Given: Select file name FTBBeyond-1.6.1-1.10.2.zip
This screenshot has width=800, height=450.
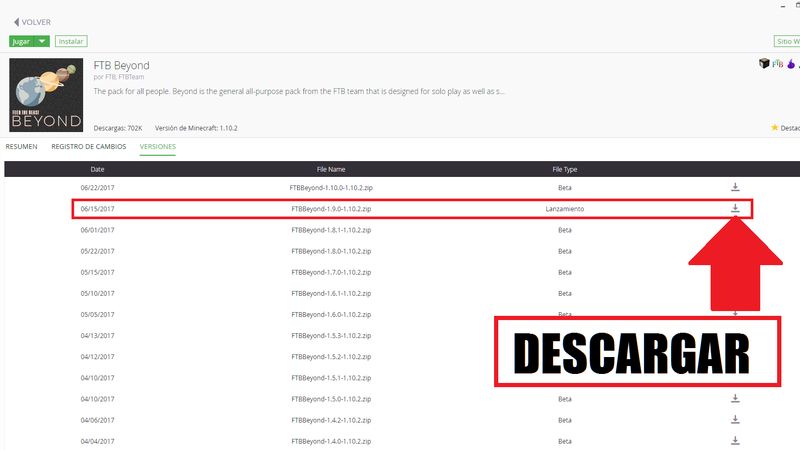Looking at the screenshot, I should point(331,293).
